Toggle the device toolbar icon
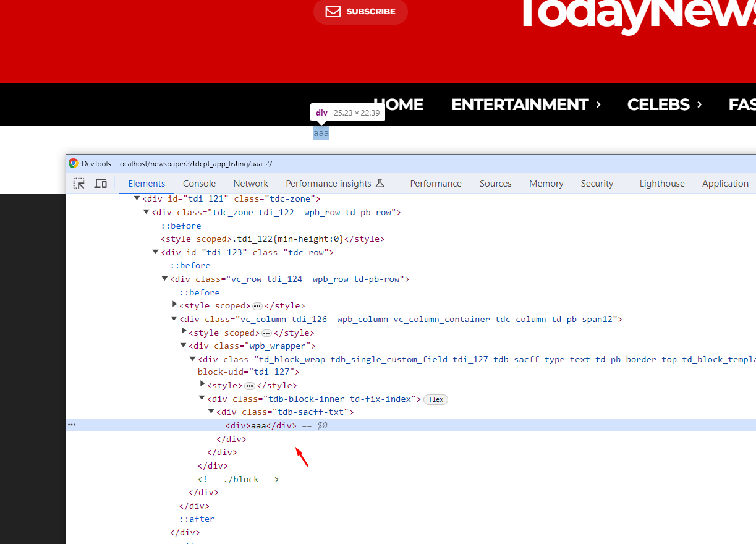The width and height of the screenshot is (756, 544). (x=101, y=184)
